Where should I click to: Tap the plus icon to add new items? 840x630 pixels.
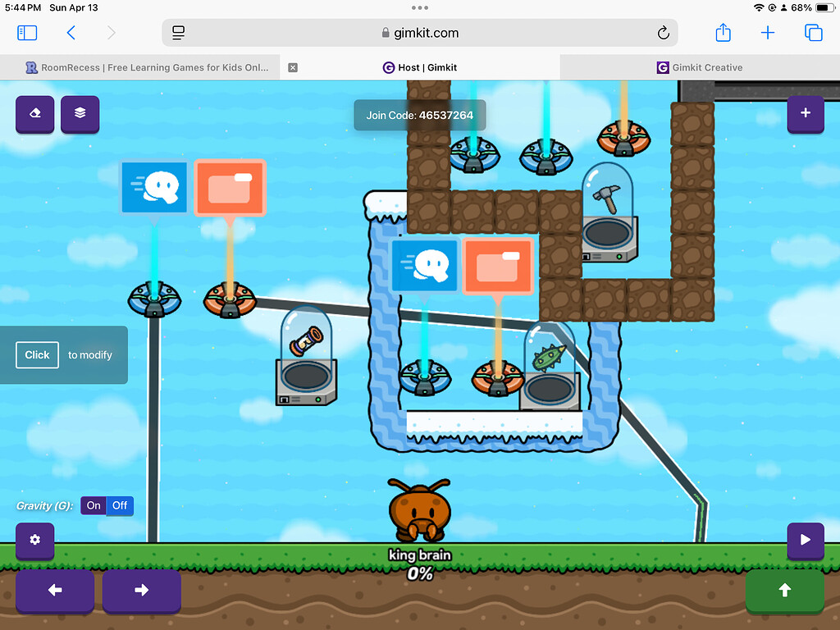(x=806, y=115)
